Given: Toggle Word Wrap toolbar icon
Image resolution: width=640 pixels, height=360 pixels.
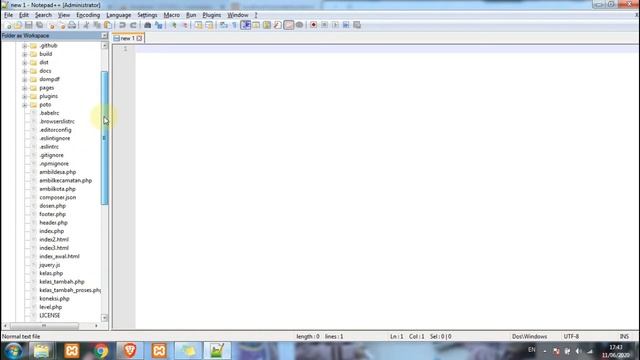Looking at the screenshot, I should point(224,25).
